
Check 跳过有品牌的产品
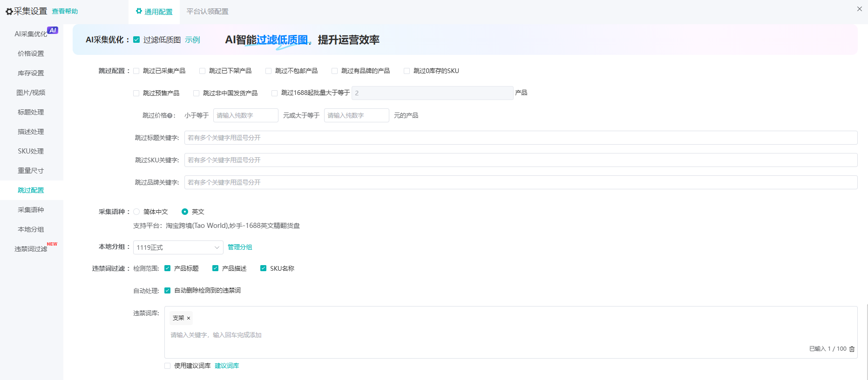(335, 71)
